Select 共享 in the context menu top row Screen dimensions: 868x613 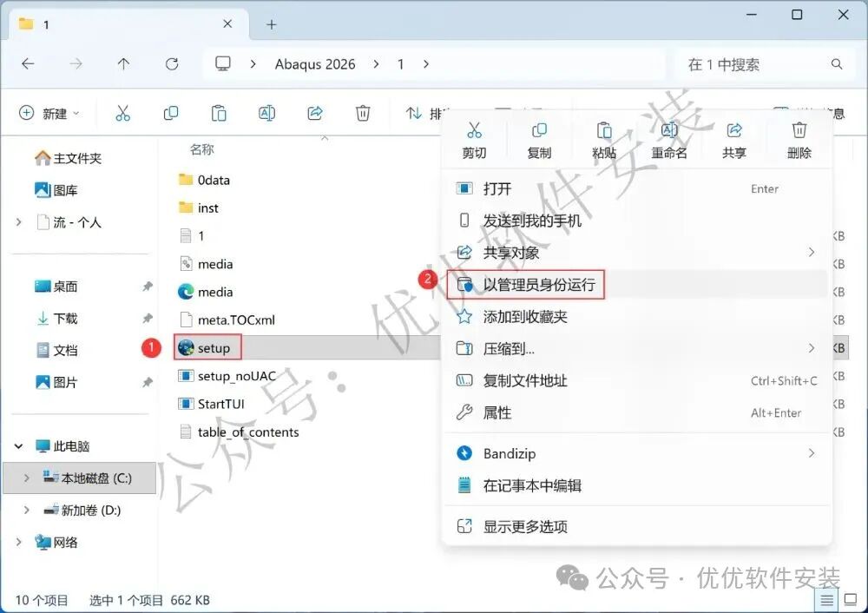(734, 140)
